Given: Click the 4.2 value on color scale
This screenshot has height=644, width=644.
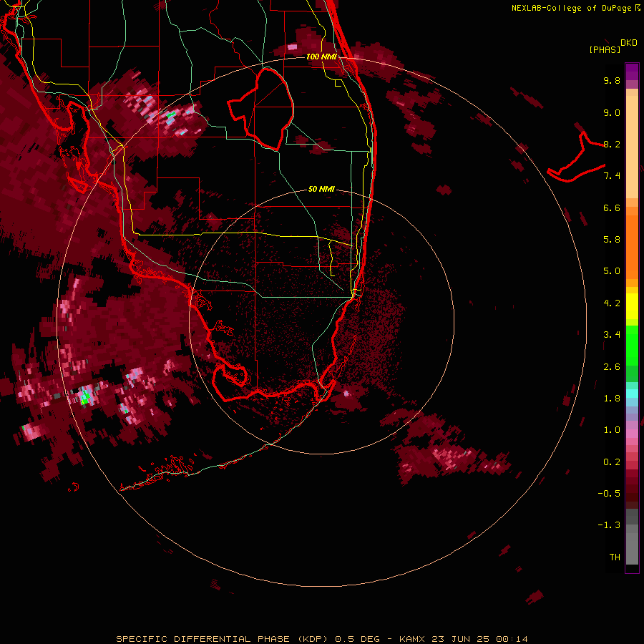Looking at the screenshot, I should pyautogui.click(x=612, y=303).
